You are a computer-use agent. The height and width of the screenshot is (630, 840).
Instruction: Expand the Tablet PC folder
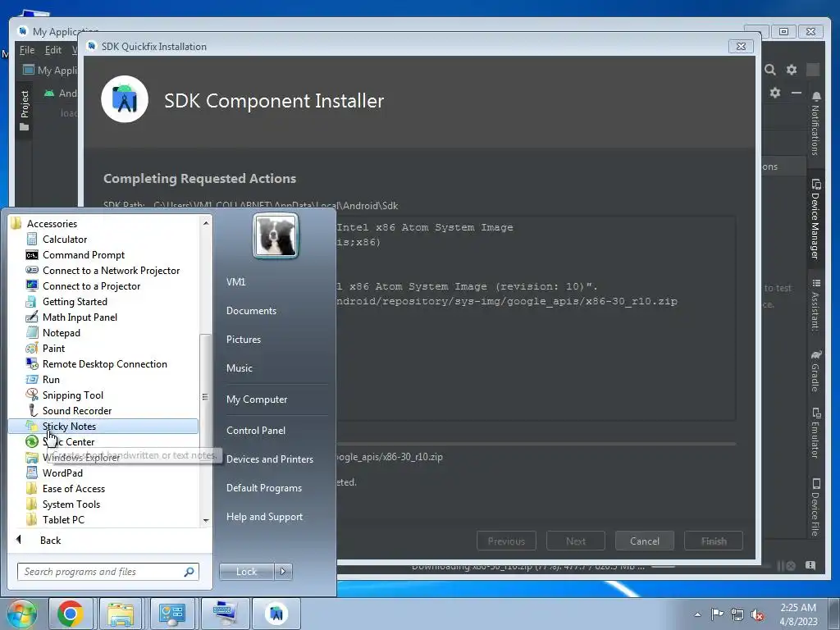[63, 519]
